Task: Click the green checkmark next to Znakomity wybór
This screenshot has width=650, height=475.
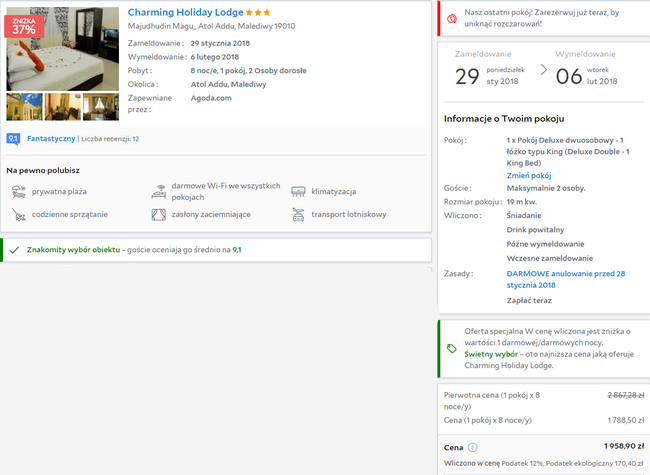Action: click(14, 249)
